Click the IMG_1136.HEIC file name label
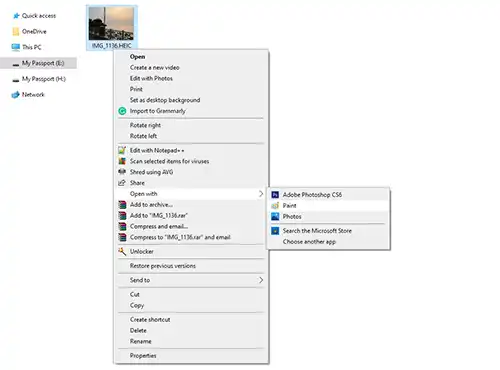This screenshot has height=370, width=500. tap(111, 46)
